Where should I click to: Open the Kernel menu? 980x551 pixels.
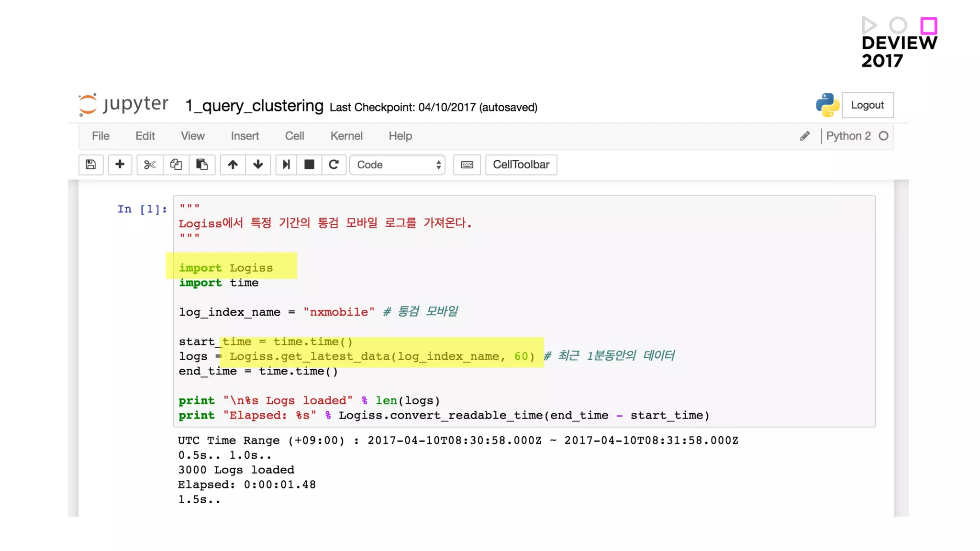346,136
